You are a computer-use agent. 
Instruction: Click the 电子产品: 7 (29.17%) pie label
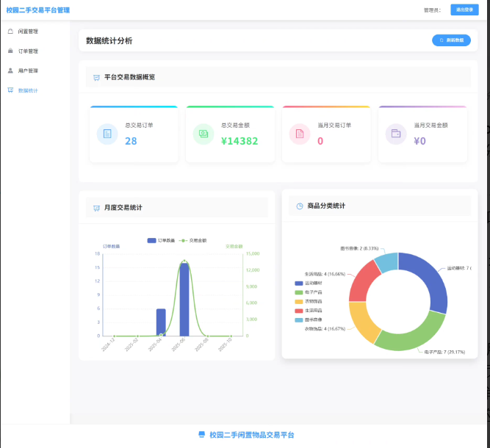tap(444, 352)
